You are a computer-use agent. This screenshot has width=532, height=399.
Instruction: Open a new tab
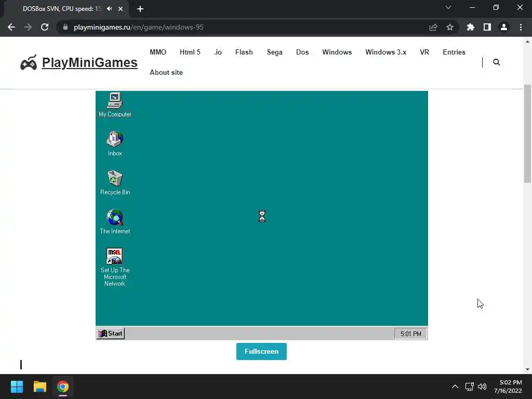[140, 9]
